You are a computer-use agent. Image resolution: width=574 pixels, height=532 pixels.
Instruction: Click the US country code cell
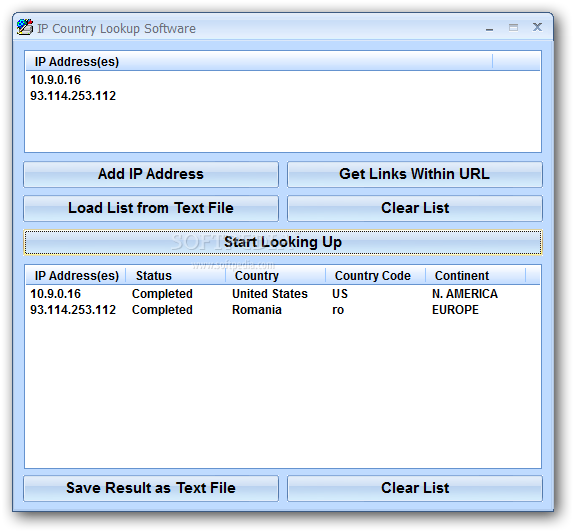[340, 294]
